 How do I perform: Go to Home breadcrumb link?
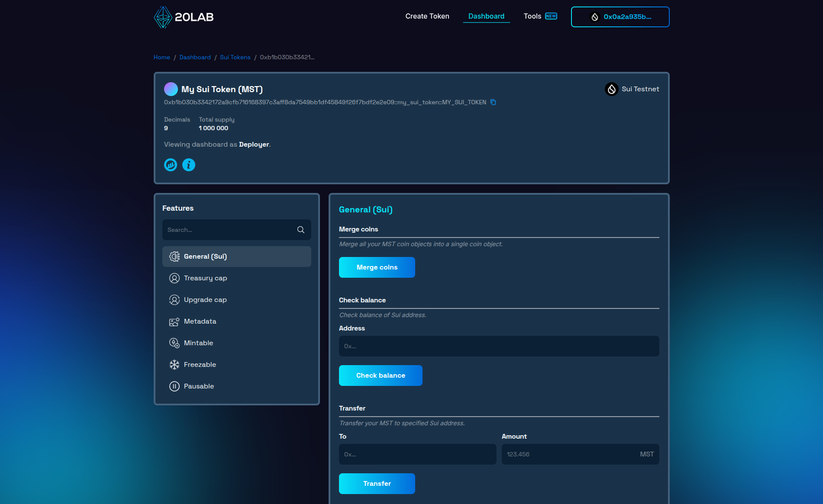(162, 57)
